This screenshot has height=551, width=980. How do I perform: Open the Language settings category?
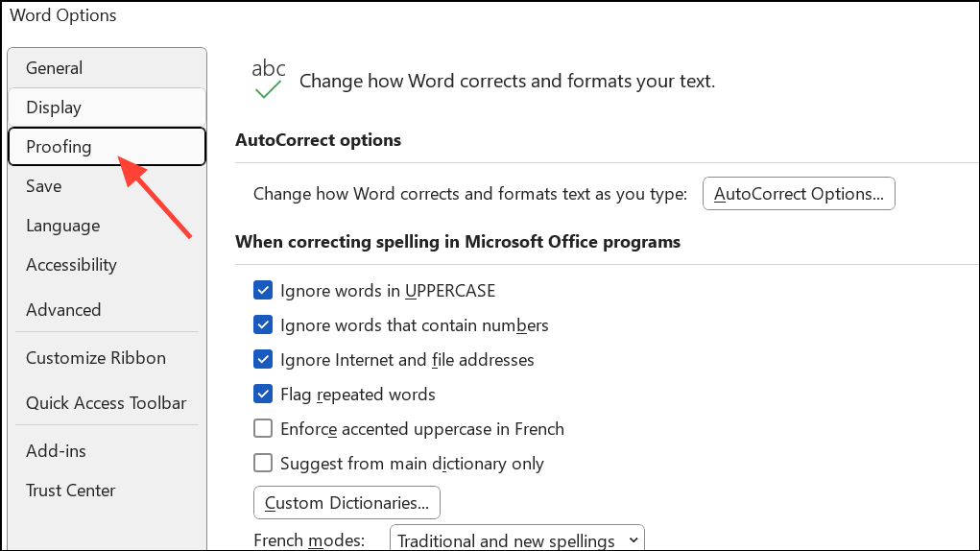tap(63, 226)
